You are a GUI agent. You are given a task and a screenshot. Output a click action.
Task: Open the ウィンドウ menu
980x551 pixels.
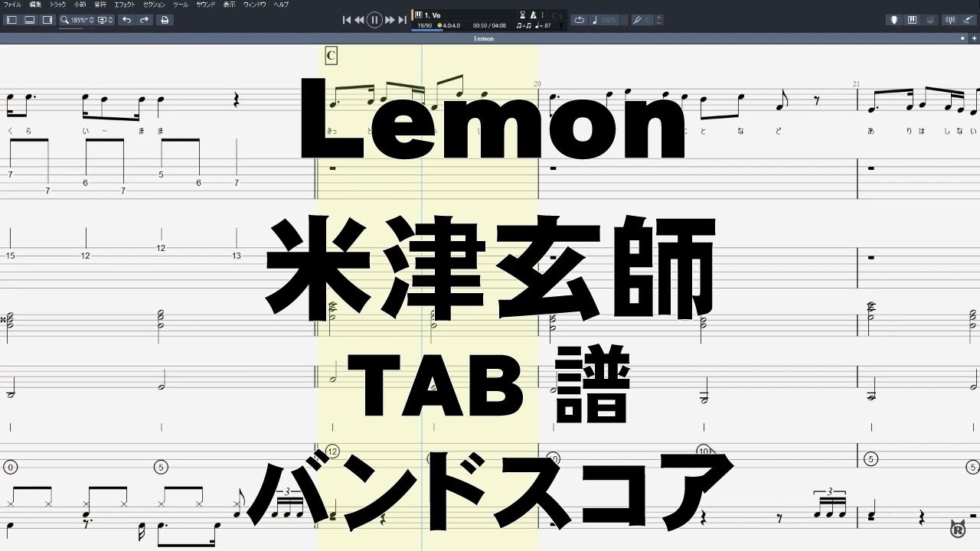click(x=255, y=5)
